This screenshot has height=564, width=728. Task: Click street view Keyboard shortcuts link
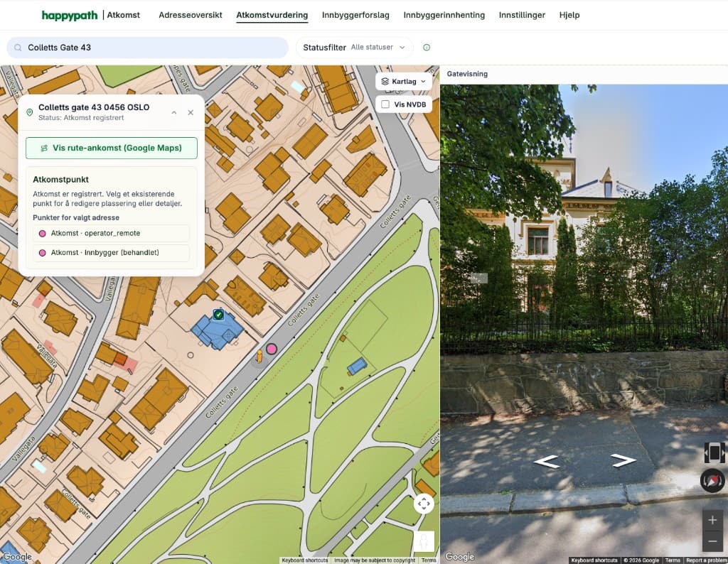click(594, 560)
